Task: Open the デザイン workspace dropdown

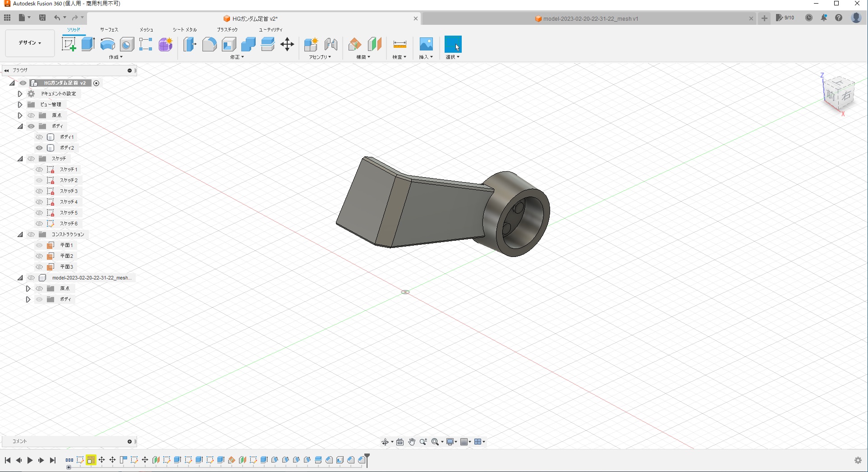Action: [x=30, y=43]
